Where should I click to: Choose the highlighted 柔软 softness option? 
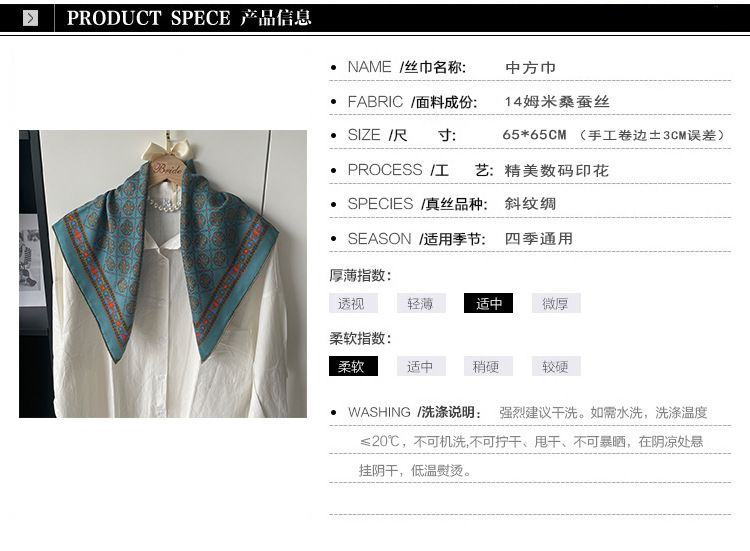coord(353,366)
